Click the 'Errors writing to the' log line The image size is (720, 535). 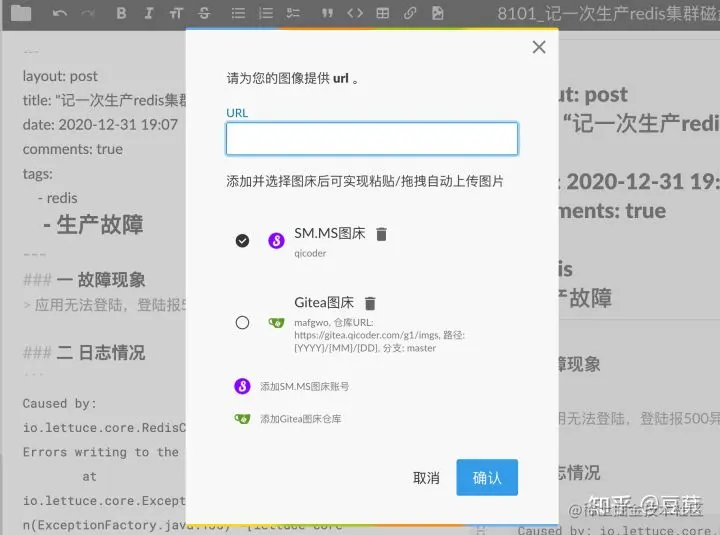pos(101,452)
